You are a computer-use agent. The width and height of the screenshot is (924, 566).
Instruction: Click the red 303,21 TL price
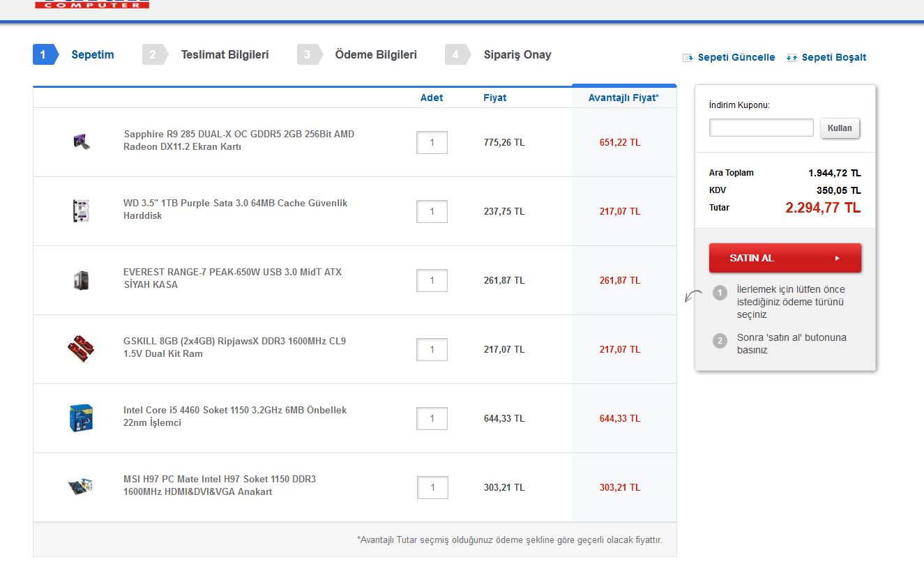pos(620,487)
